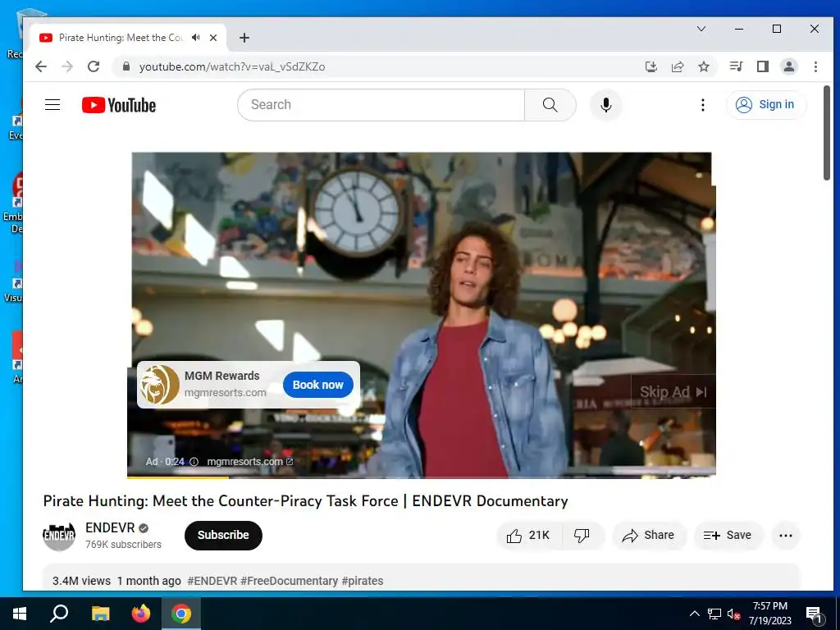Click "769K subscribers" text
This screenshot has width=840, height=630.
coord(123,545)
